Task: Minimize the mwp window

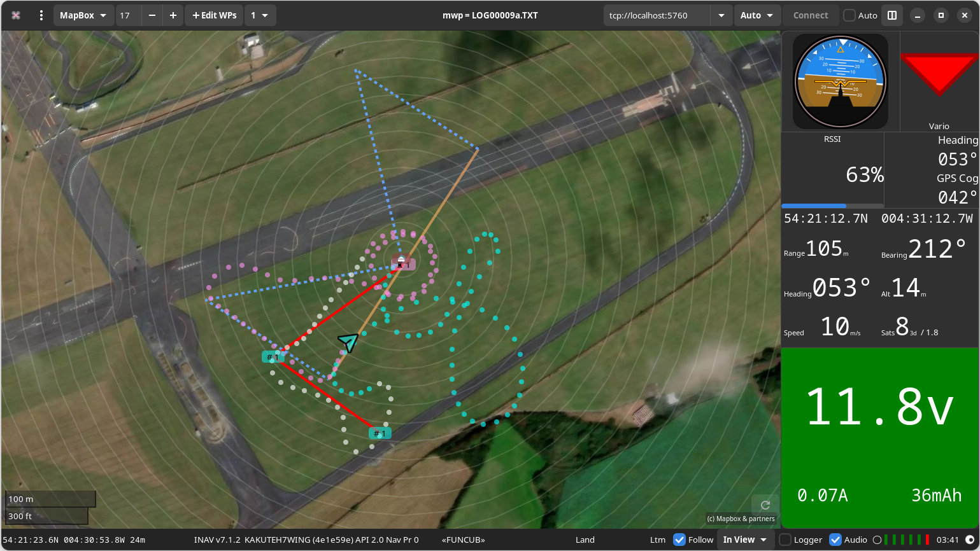Action: (x=918, y=15)
